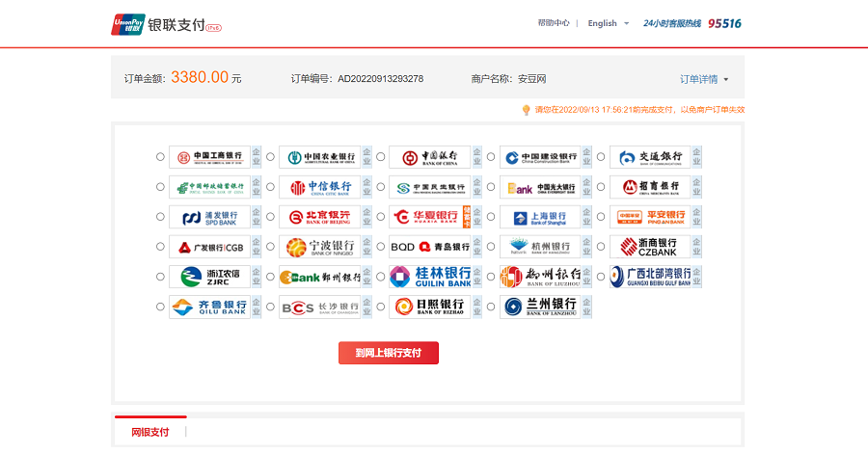This screenshot has height=454, width=868.
Task: Click the Bank of Liuzhou logo
Action: coord(541,277)
